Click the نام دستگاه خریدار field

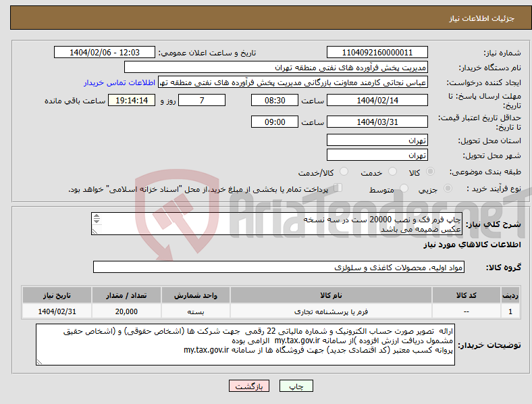(x=276, y=67)
